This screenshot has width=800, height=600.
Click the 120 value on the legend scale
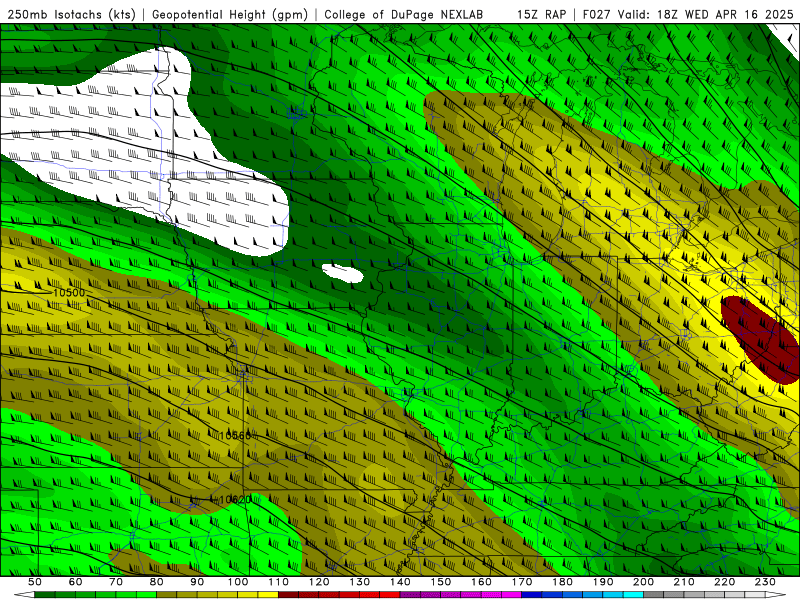(319, 582)
